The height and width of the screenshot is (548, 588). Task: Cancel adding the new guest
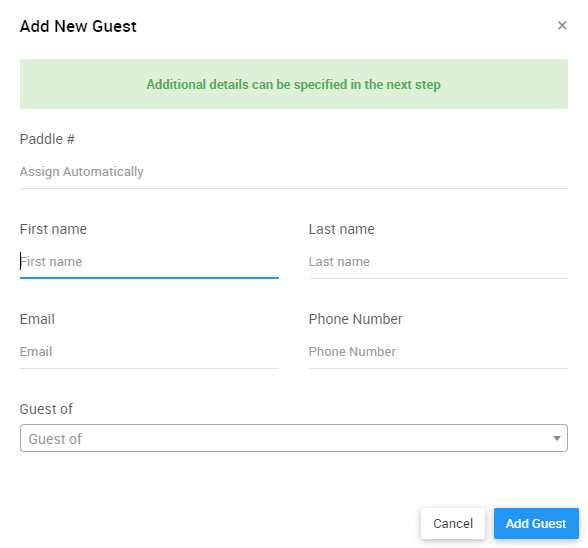click(x=453, y=523)
